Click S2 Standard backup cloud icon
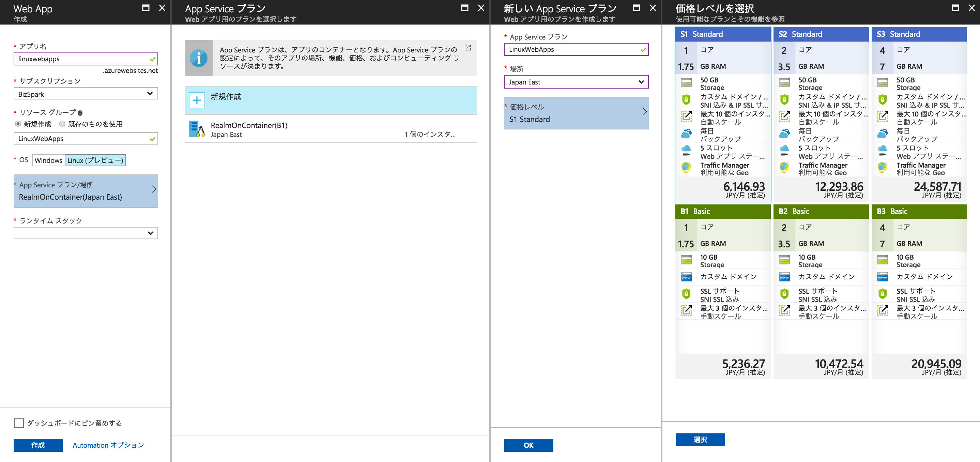Viewport: 980px width, 462px height. pyautogui.click(x=784, y=134)
